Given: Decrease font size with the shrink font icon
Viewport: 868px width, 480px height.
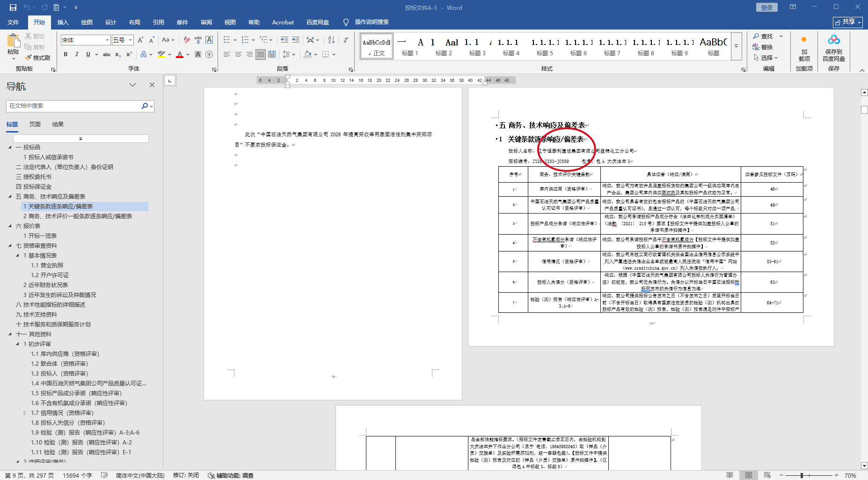Looking at the screenshot, I should click(x=152, y=40).
